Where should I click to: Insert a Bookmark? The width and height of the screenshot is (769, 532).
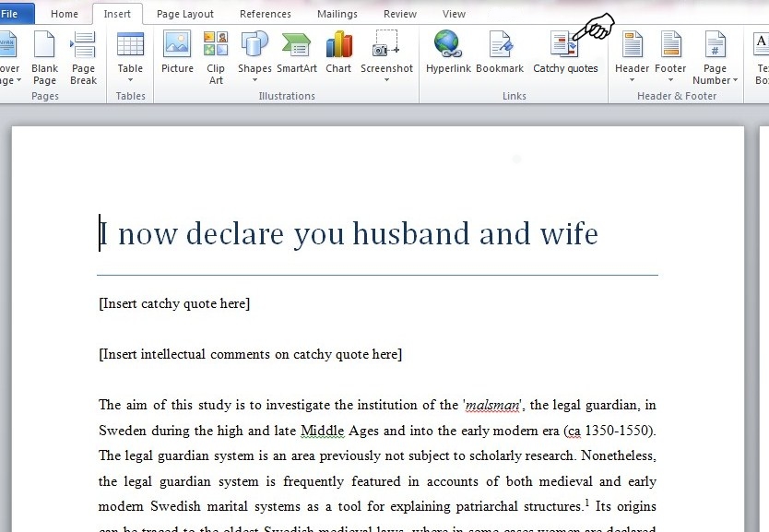(x=500, y=52)
